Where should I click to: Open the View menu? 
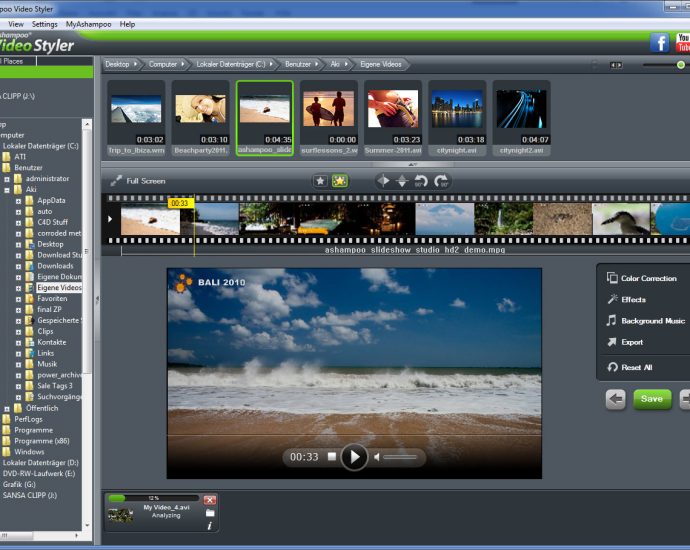[16, 24]
